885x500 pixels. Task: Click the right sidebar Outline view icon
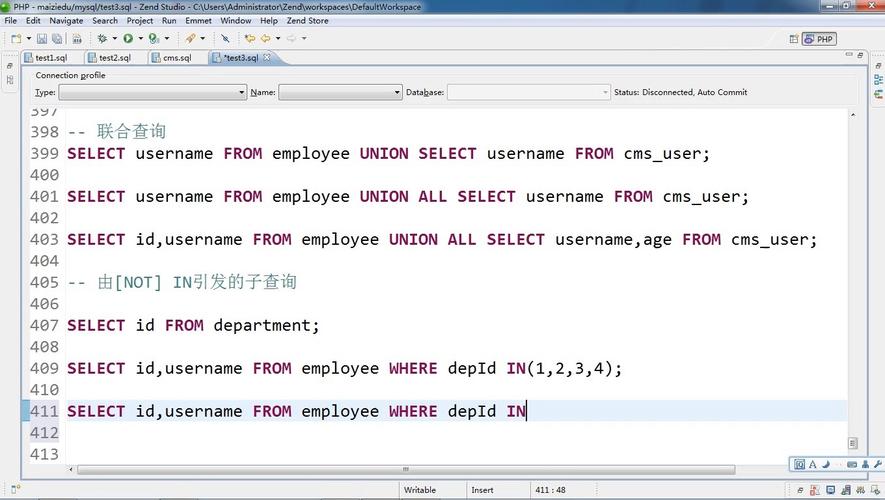[x=878, y=80]
